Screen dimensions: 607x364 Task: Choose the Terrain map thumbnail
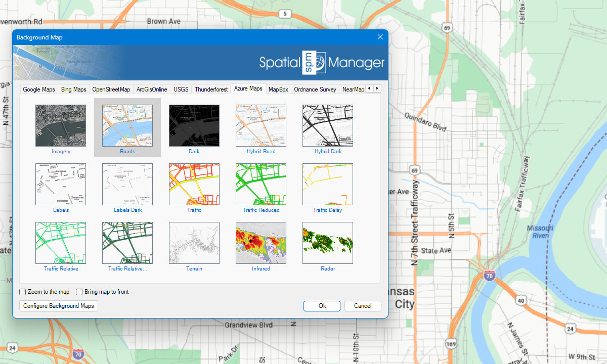pyautogui.click(x=194, y=243)
